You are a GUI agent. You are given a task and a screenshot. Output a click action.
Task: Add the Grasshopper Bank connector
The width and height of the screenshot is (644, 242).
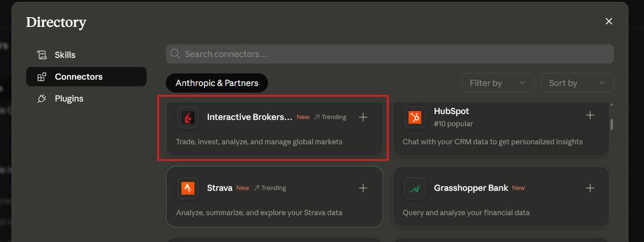590,188
